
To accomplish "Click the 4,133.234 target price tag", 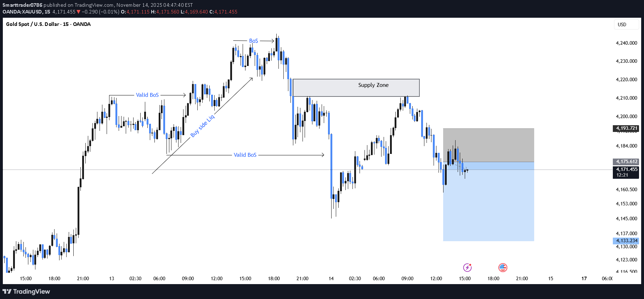I will 626,240.
